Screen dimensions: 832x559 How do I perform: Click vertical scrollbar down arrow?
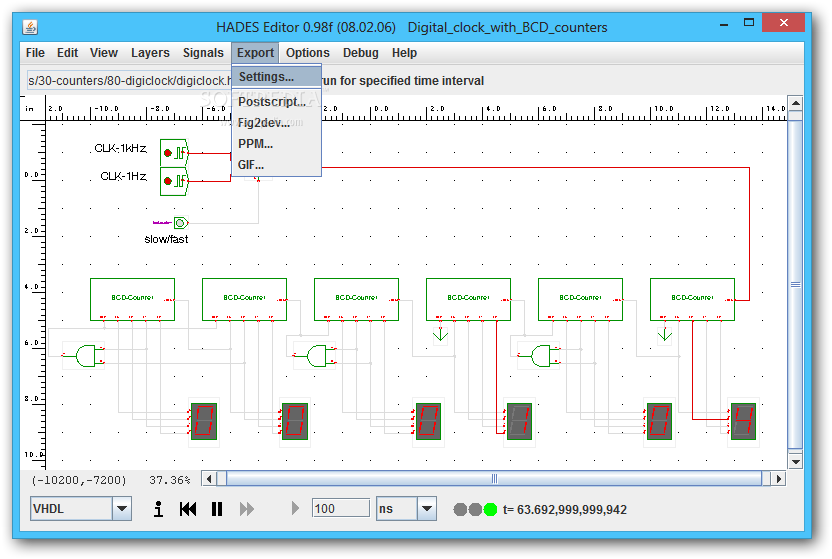[795, 462]
